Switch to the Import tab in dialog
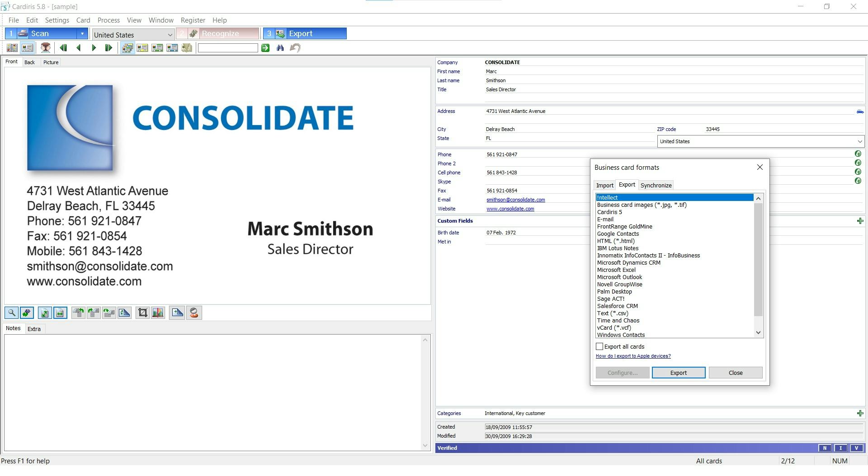 click(x=604, y=186)
